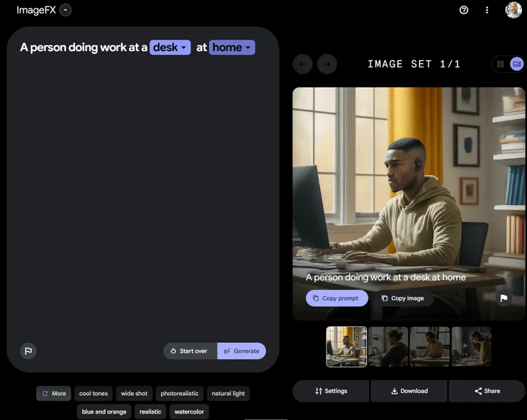Image resolution: width=527 pixels, height=420 pixels.
Task: Switch to grid view layout
Action: click(x=501, y=64)
